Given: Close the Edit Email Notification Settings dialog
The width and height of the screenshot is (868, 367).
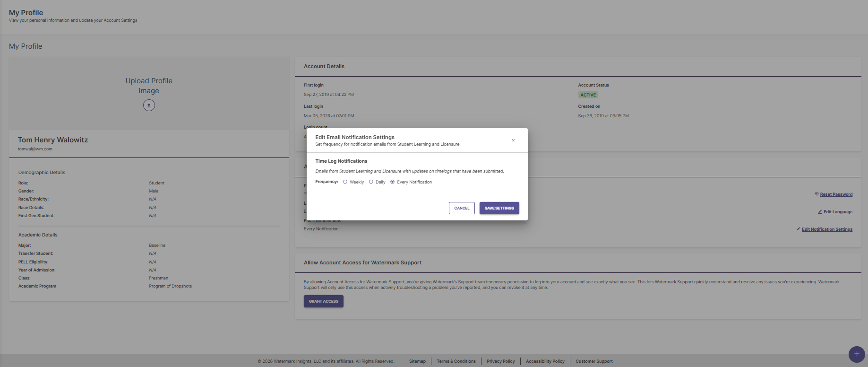Looking at the screenshot, I should (513, 140).
